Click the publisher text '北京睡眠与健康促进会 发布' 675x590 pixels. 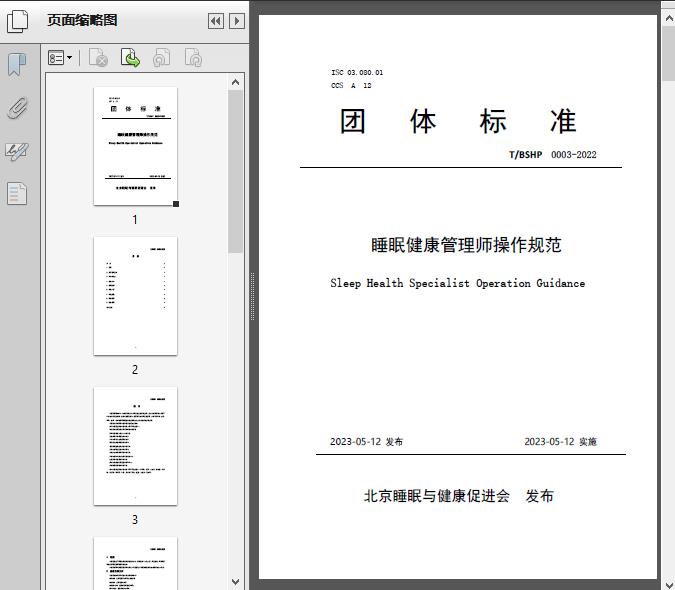(x=458, y=496)
